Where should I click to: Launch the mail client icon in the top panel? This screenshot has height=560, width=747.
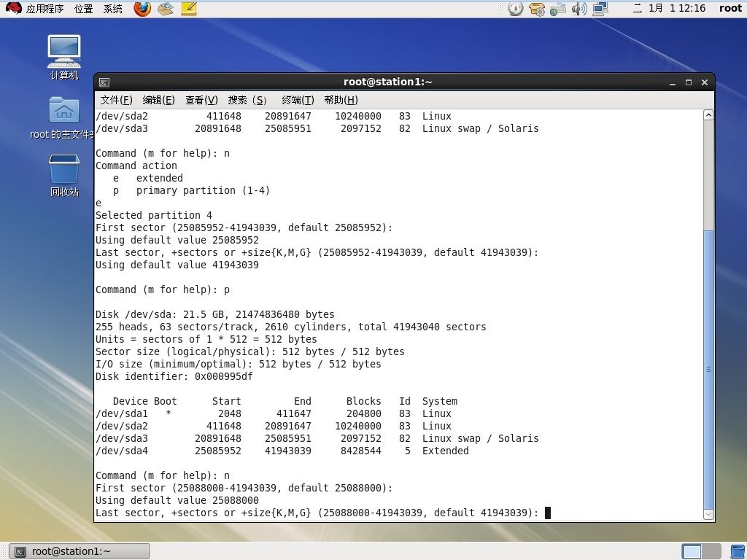[166, 9]
